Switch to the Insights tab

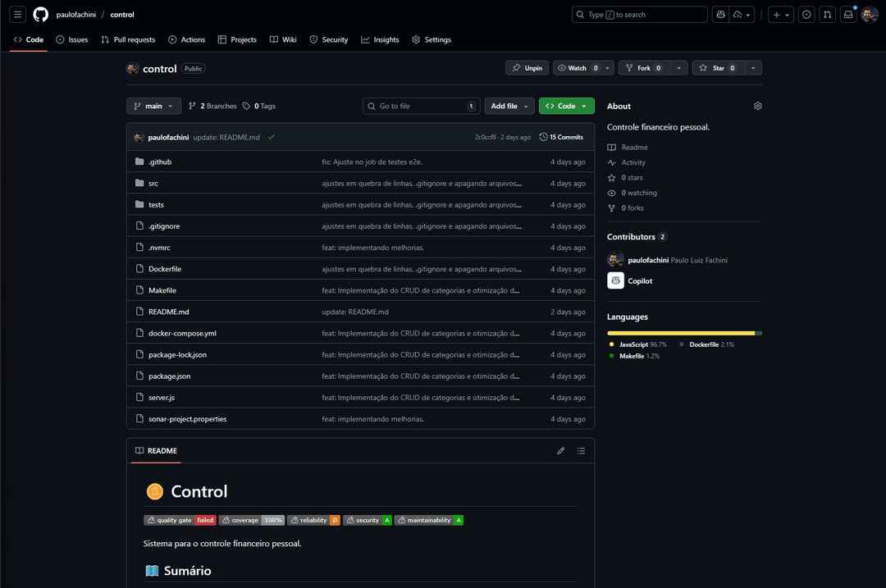tap(380, 39)
